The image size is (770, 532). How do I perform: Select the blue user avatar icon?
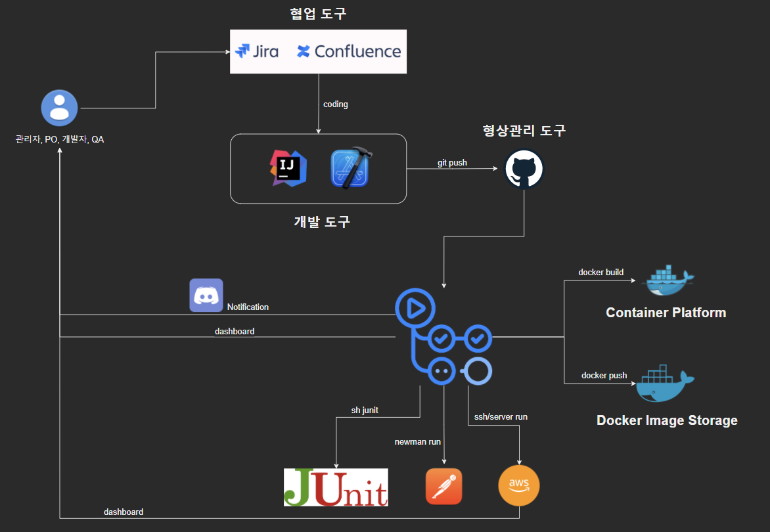tap(59, 108)
